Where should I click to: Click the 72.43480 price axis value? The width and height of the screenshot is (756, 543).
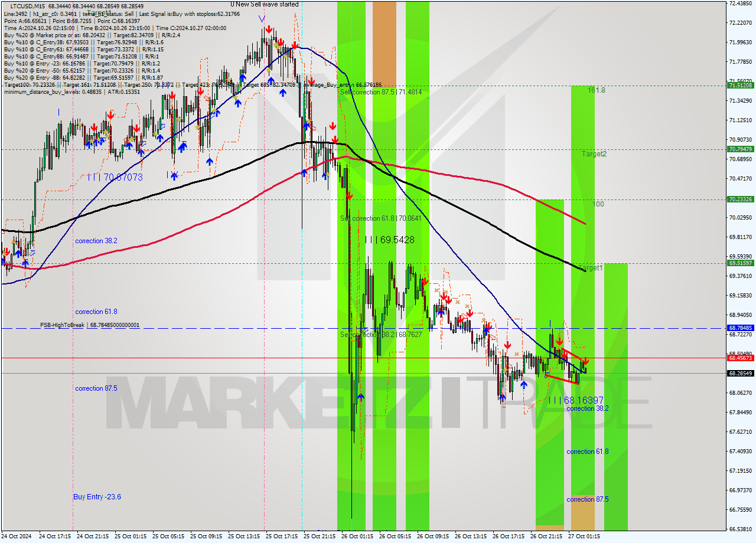[740, 4]
